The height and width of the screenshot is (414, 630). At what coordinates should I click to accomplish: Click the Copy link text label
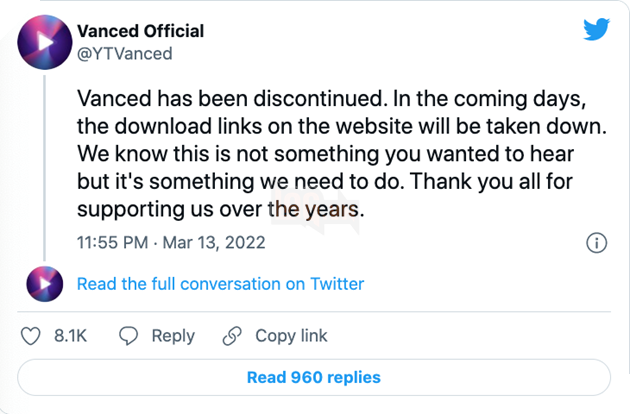tap(291, 337)
